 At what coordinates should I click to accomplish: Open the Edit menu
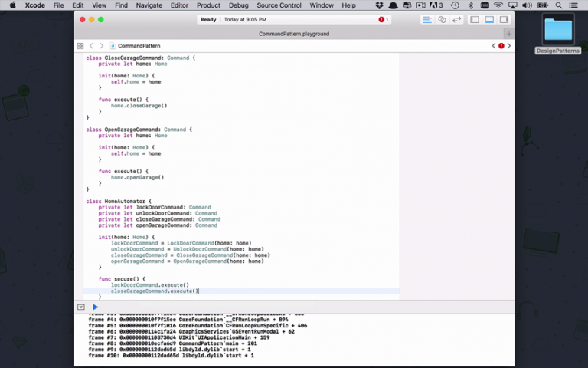pyautogui.click(x=77, y=5)
